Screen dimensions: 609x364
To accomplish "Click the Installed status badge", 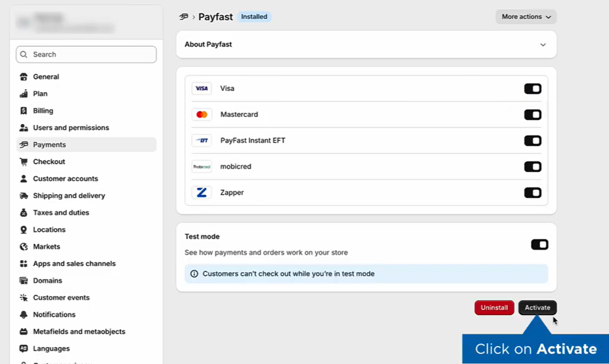I will [254, 16].
